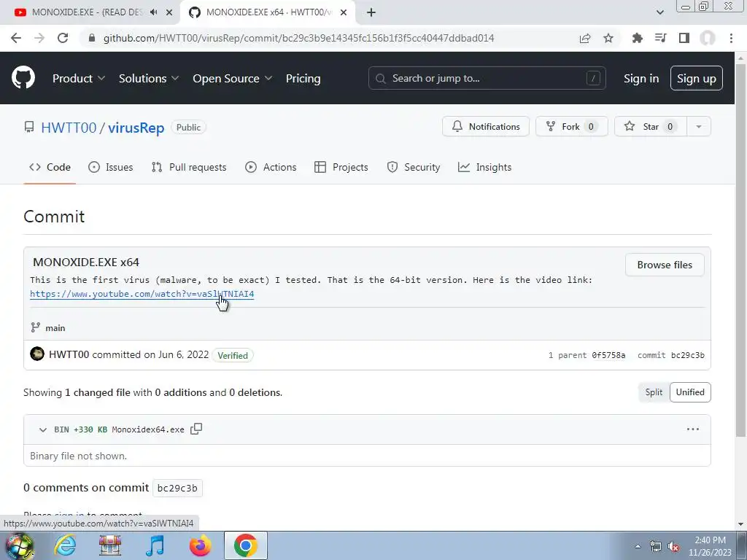The image size is (747, 560).
Task: Click the browser back arrow
Action: (16, 38)
